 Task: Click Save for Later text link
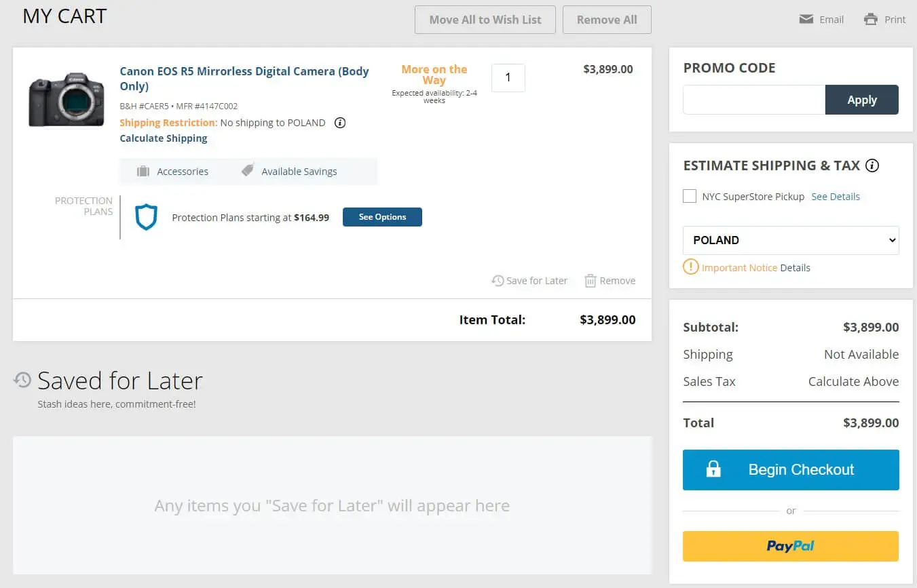[537, 281]
